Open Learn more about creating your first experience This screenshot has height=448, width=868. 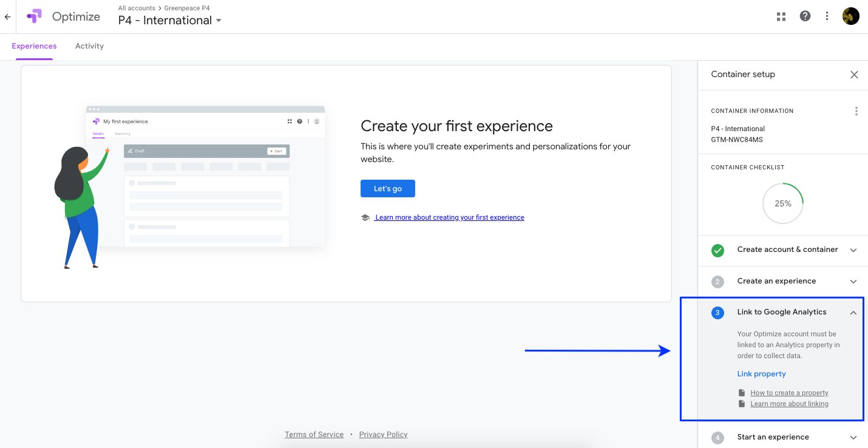449,217
